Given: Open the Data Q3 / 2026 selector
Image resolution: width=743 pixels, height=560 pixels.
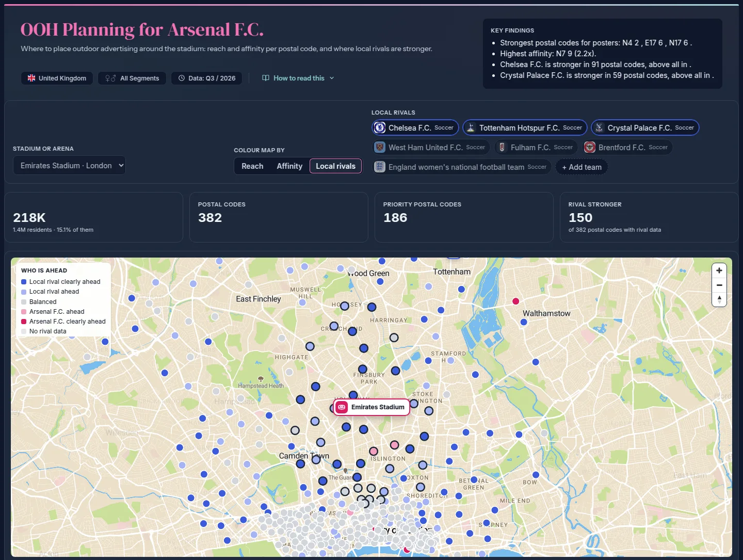Looking at the screenshot, I should point(206,78).
